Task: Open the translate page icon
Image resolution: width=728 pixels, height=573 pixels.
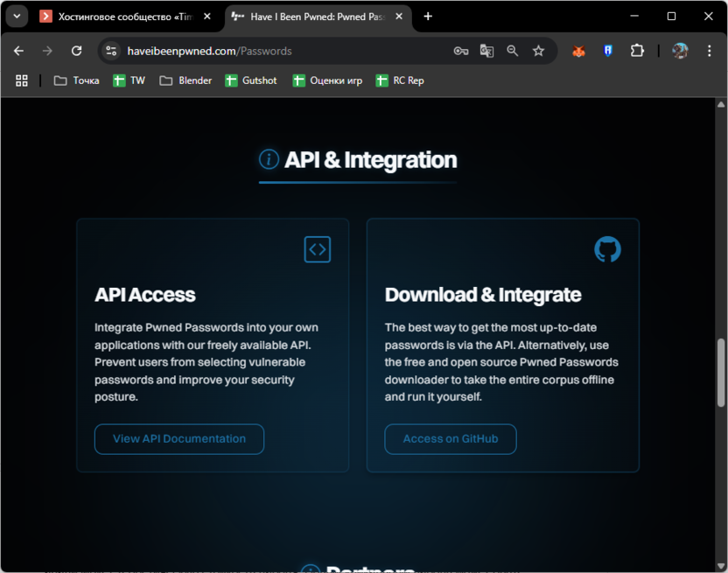Action: [x=486, y=52]
